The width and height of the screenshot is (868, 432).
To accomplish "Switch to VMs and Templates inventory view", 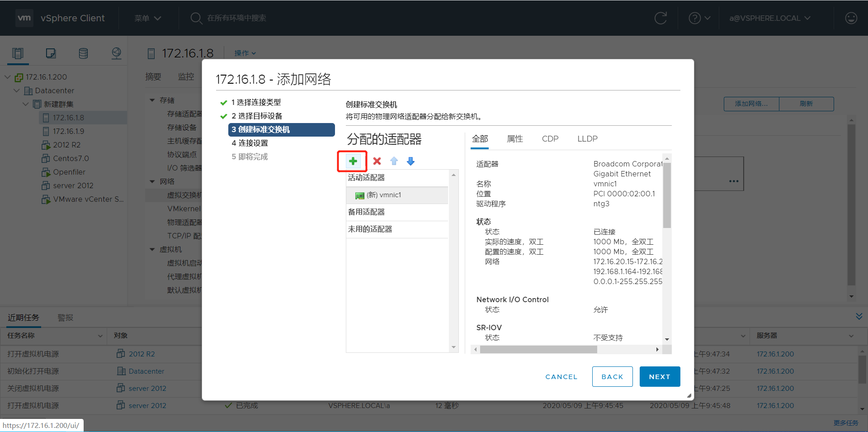I will tap(51, 53).
